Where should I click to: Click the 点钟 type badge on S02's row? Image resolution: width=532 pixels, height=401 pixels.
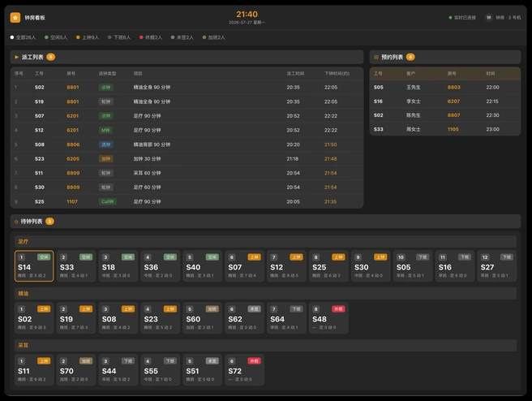click(106, 88)
